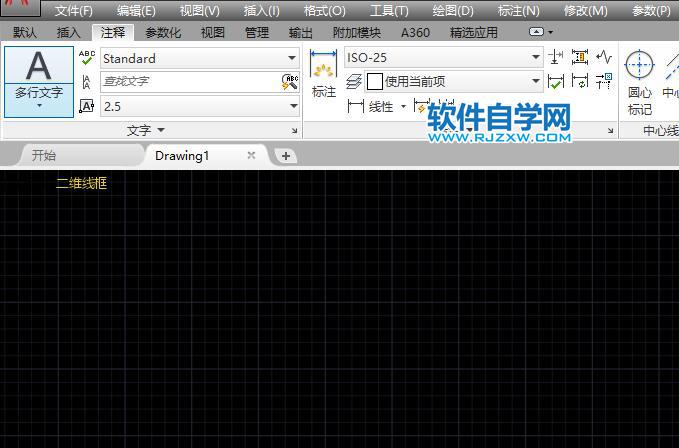Select the Linear (线性) dimension icon
This screenshot has width=679, height=448.
tap(356, 106)
